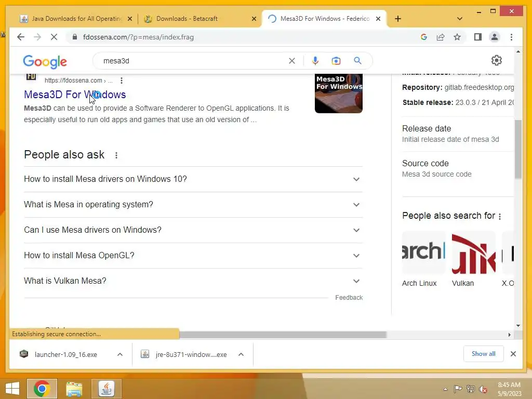The width and height of the screenshot is (532, 399).
Task: Open muted volume tray icon
Action: point(483,389)
